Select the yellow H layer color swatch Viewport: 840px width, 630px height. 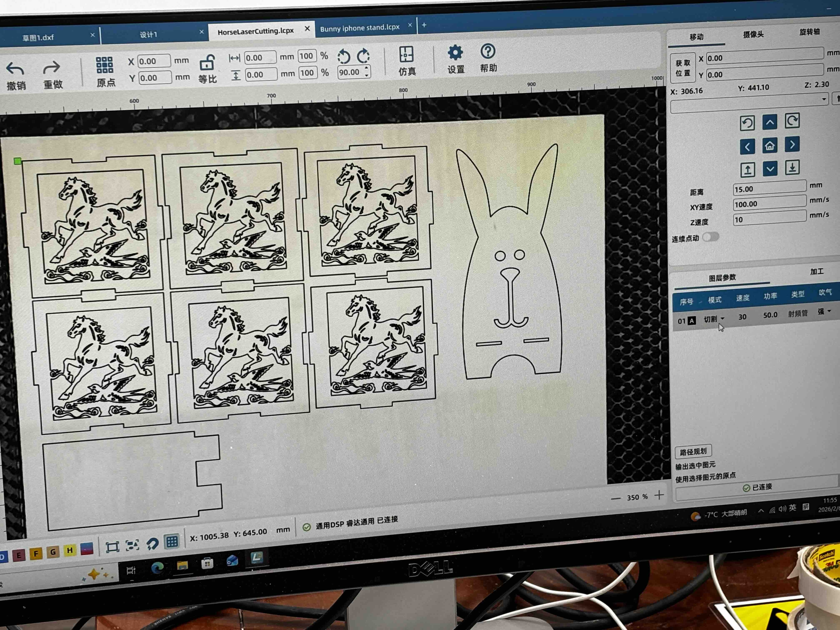(x=70, y=550)
